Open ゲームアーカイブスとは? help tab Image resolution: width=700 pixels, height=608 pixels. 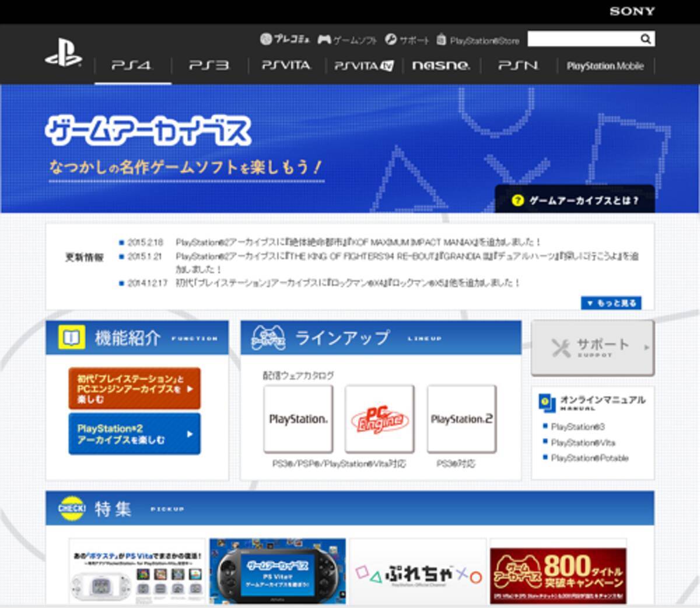tap(575, 201)
